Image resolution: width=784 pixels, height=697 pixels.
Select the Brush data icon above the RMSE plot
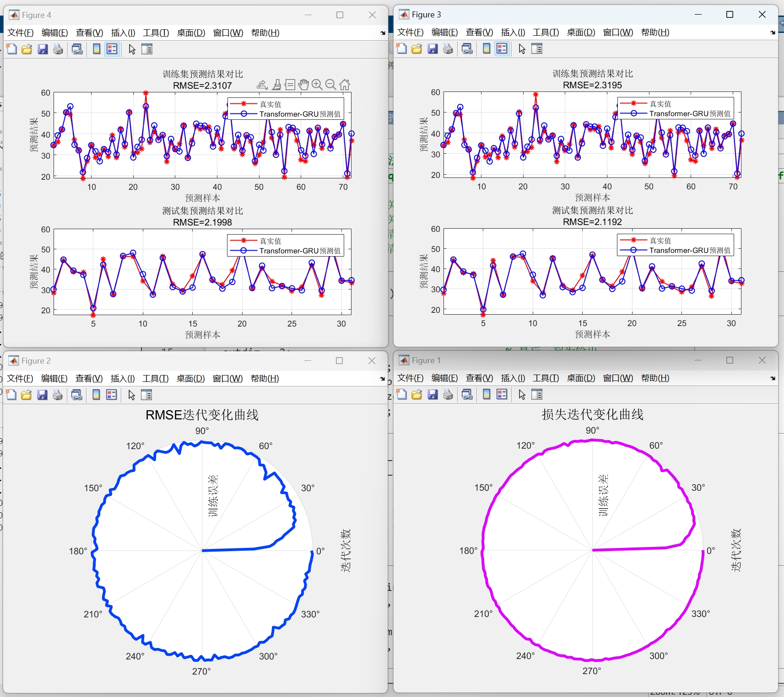point(276,84)
